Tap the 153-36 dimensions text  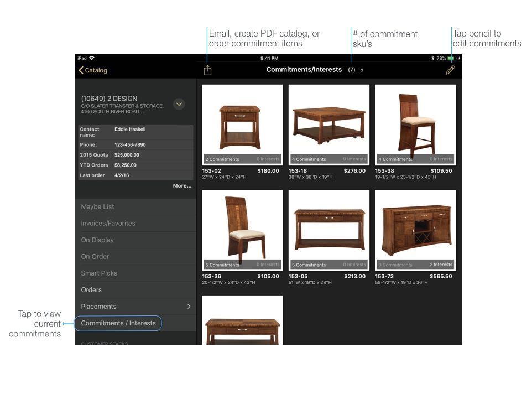[x=228, y=283]
